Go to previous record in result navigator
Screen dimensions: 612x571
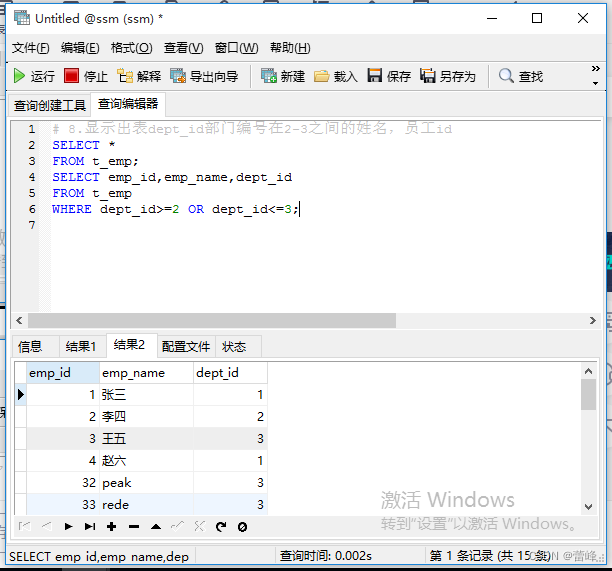tap(46, 527)
